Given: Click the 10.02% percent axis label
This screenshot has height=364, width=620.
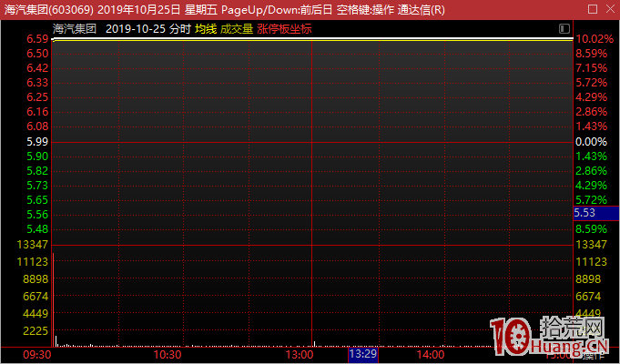Looking at the screenshot, I should point(595,39).
